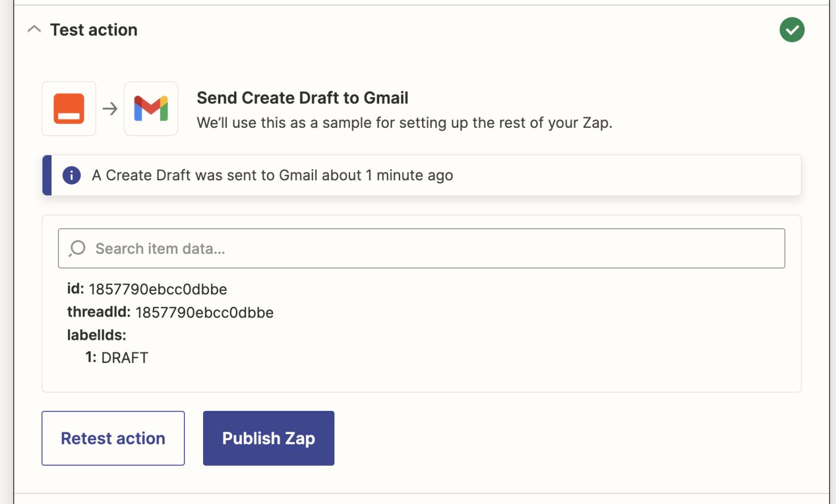Click the orange trigger app icon
The image size is (836, 504).
click(69, 109)
